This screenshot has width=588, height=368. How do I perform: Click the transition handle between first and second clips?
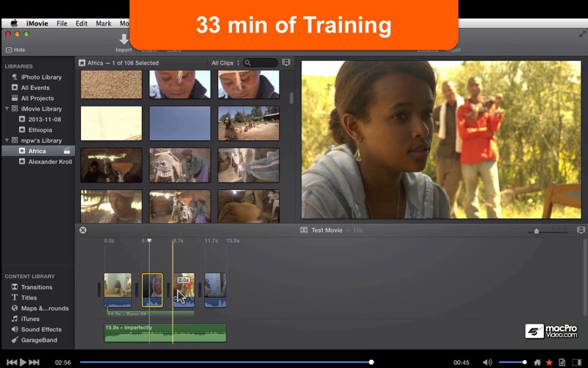(x=137, y=290)
